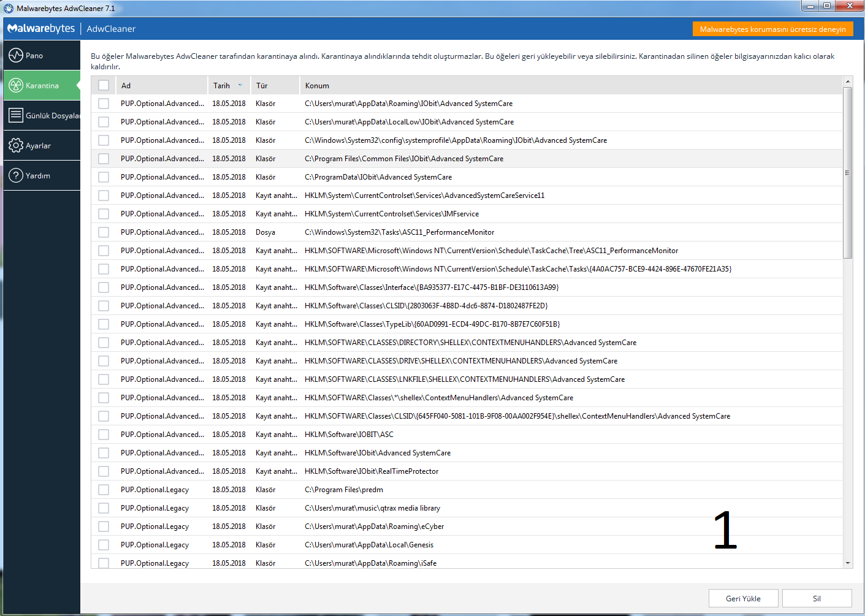Click the Karantina biohazard icon

click(16, 85)
